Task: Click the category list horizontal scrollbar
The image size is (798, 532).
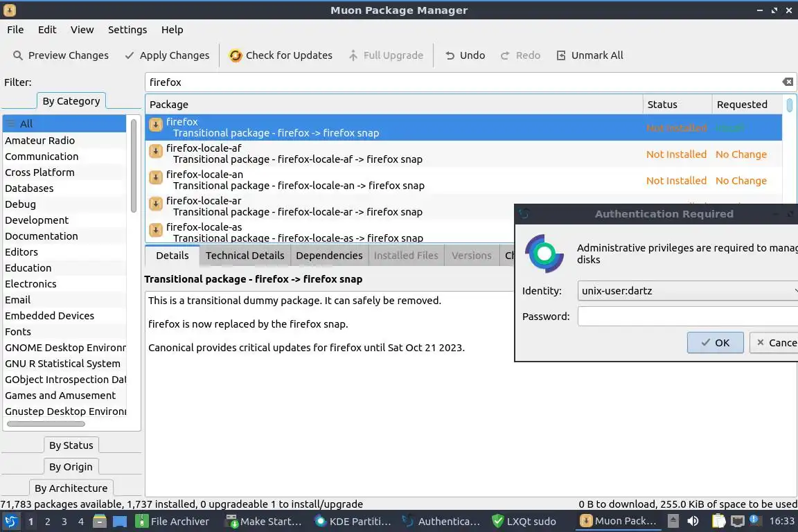Action: click(x=46, y=423)
